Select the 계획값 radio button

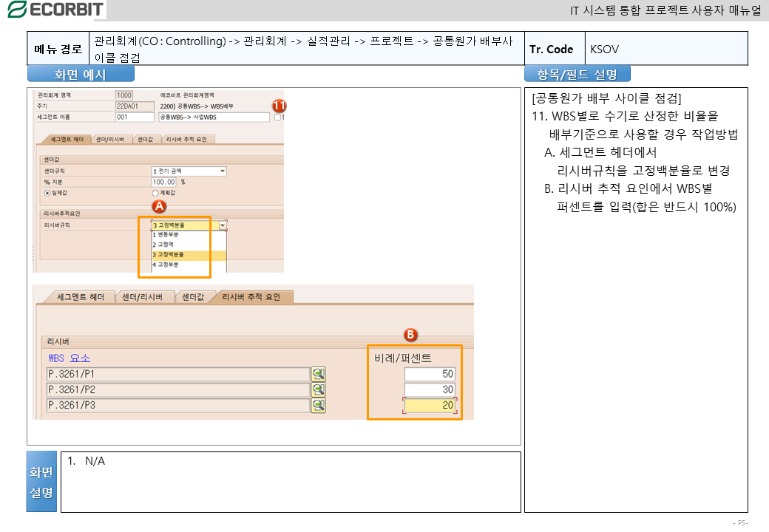(x=155, y=192)
